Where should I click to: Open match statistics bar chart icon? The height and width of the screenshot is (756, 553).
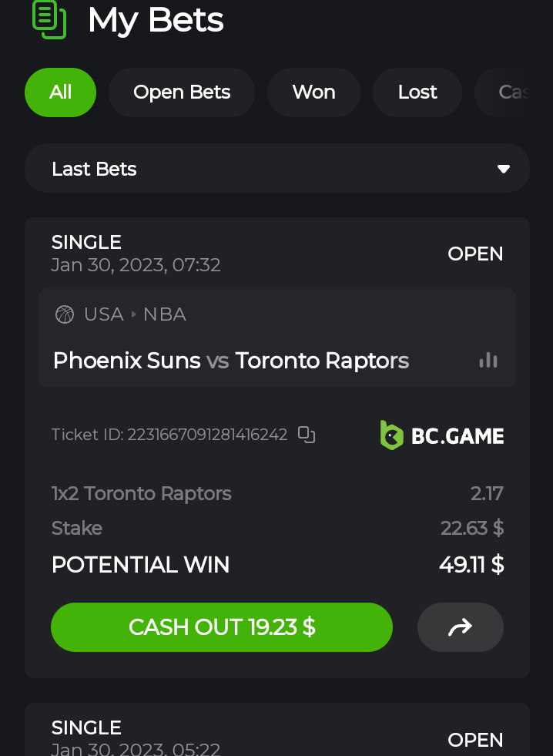(x=488, y=360)
